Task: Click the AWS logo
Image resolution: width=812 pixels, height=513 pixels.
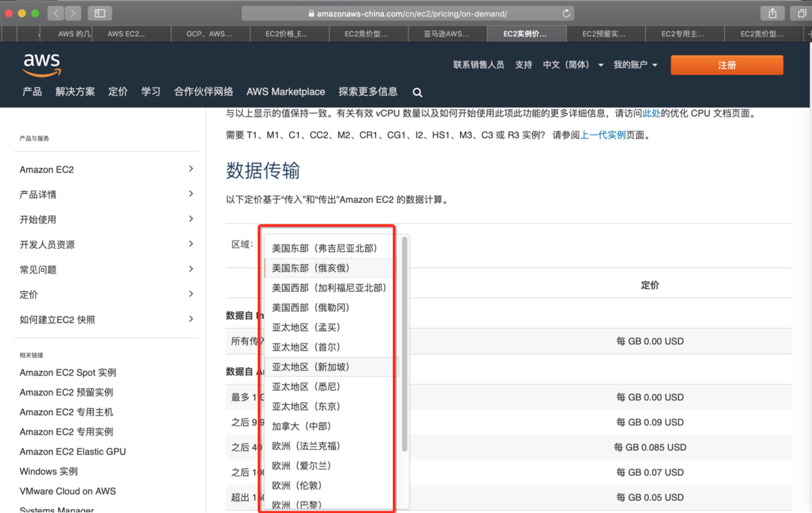Action: pos(42,65)
